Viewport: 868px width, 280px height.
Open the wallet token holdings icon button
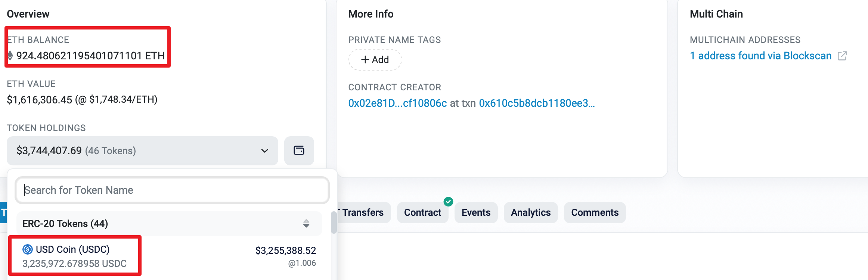click(299, 150)
